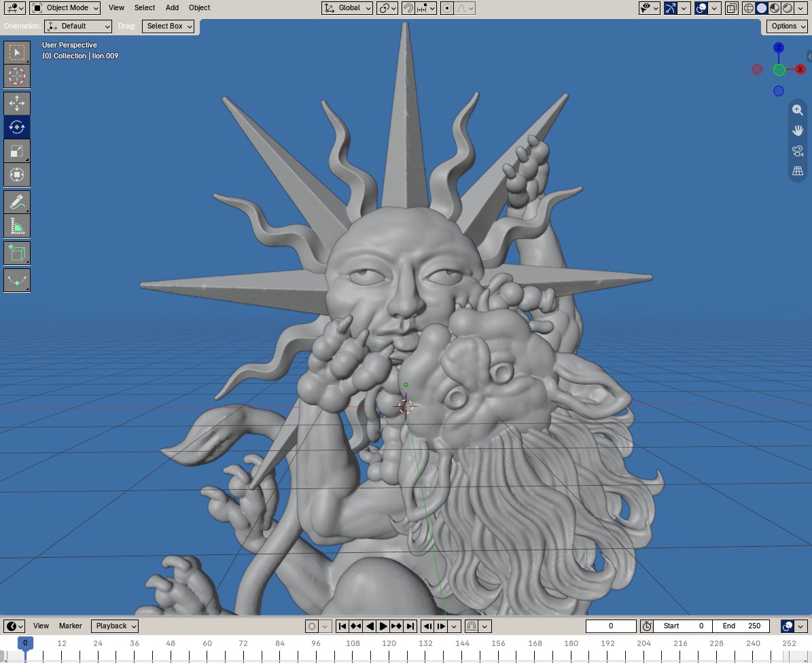Click the negative X axis gizmo circle
The width and height of the screenshot is (812, 663).
(x=757, y=69)
